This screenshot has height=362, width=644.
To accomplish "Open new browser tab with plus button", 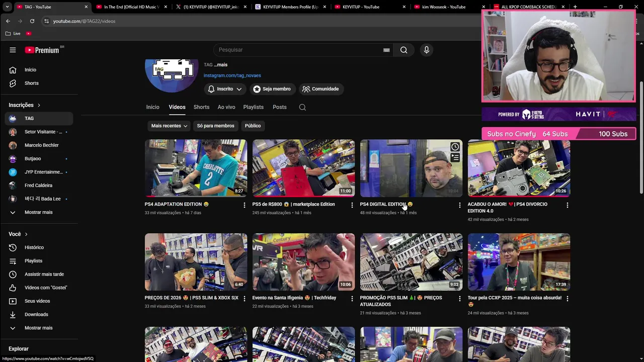I will (575, 7).
